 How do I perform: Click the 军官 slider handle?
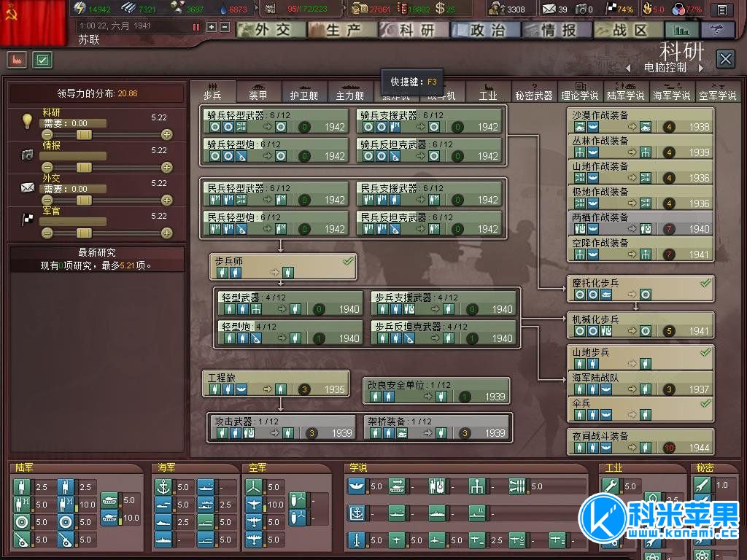tap(84, 233)
